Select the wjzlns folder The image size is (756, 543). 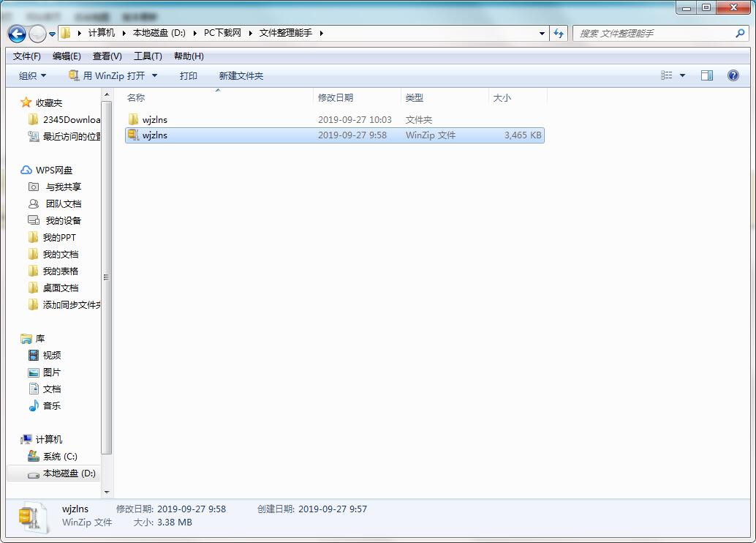pyautogui.click(x=156, y=119)
